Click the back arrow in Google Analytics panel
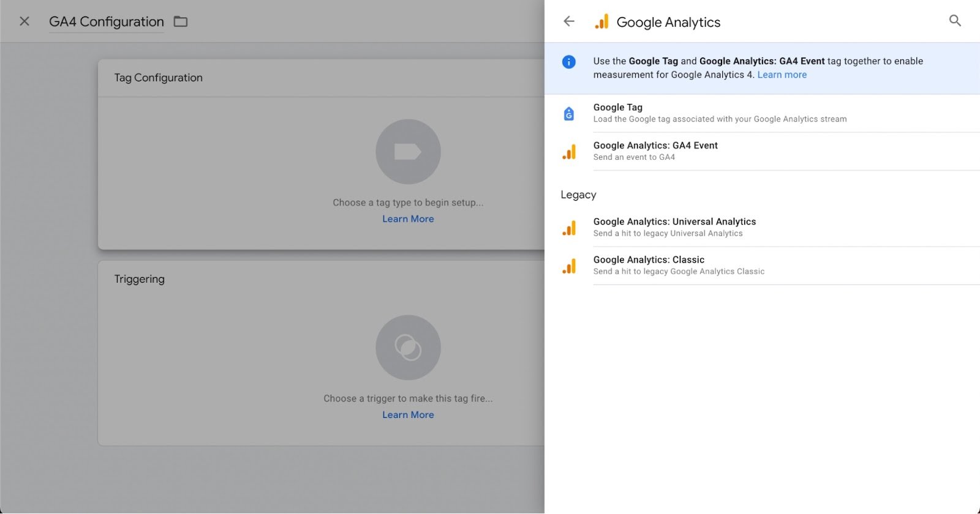 tap(569, 21)
